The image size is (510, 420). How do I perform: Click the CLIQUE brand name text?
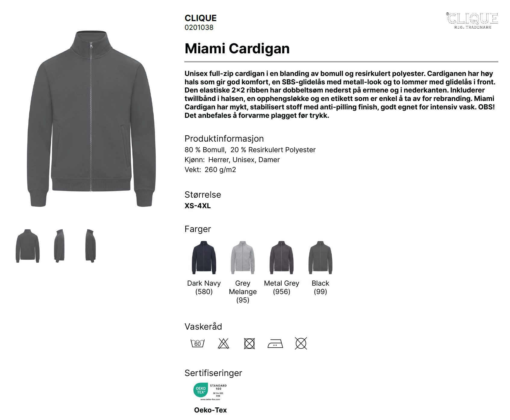pos(201,18)
